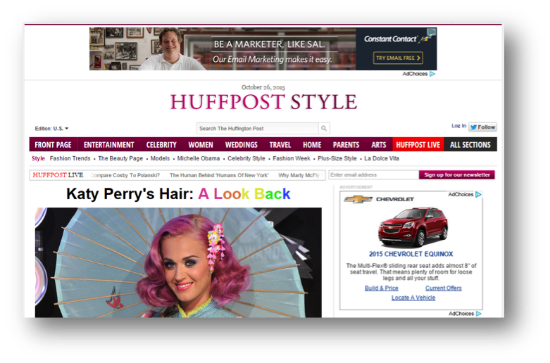Click the Build & Price link
Screen dimensions: 550x363
382,288
